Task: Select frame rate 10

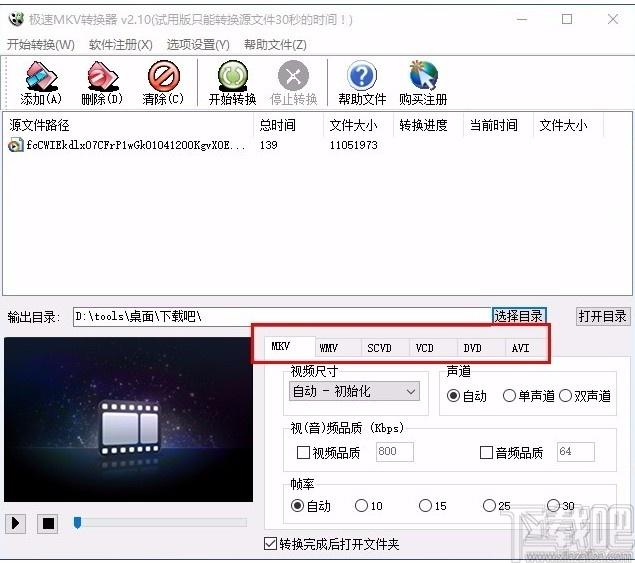Action: point(361,505)
